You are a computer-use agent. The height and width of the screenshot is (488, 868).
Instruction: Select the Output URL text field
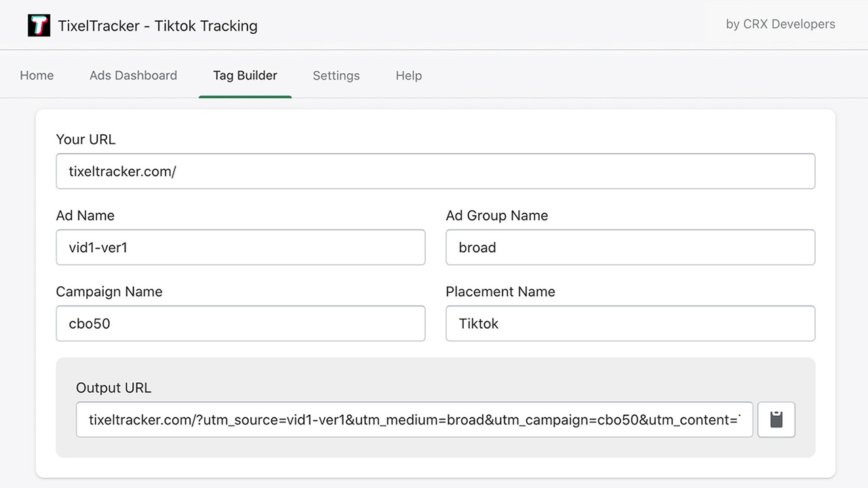pos(414,420)
